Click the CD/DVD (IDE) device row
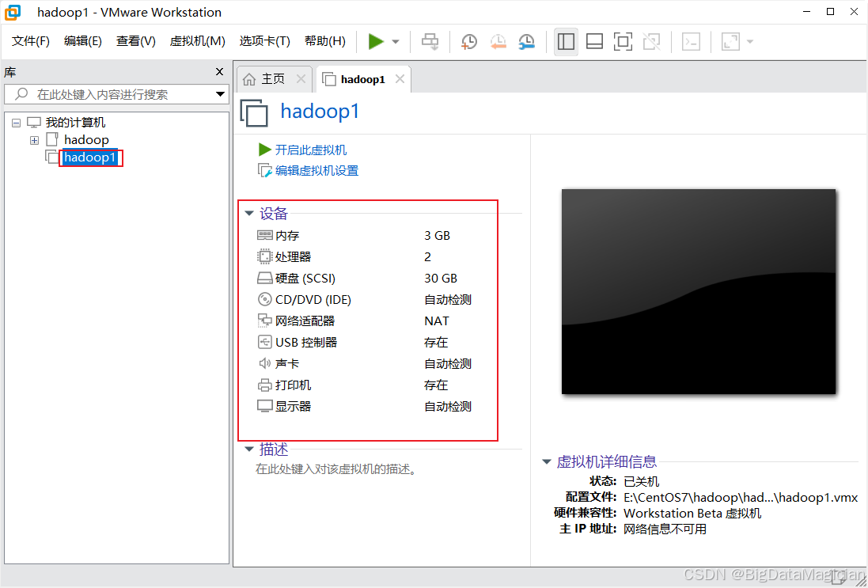The height and width of the screenshot is (588, 868). [x=364, y=299]
